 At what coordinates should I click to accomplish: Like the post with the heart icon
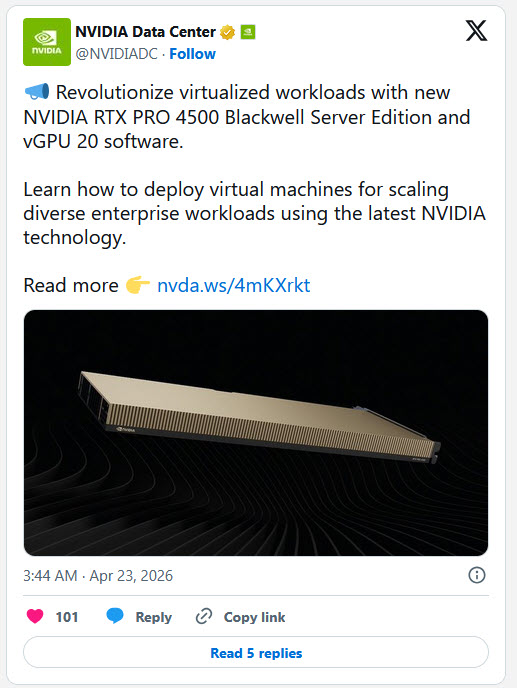pyautogui.click(x=35, y=616)
